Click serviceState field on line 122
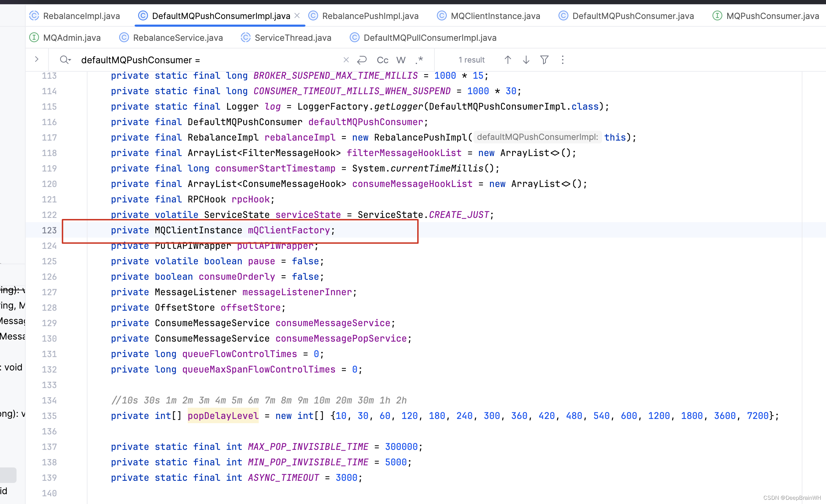 (x=308, y=215)
